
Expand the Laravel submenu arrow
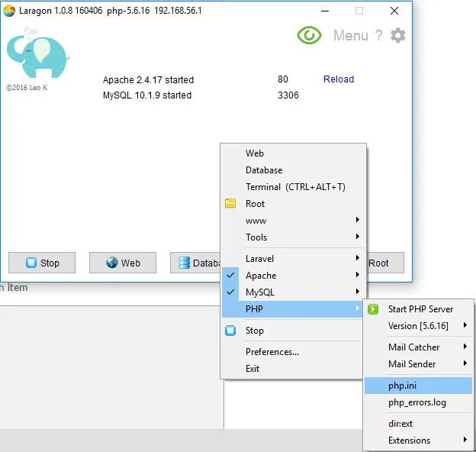pyautogui.click(x=357, y=258)
